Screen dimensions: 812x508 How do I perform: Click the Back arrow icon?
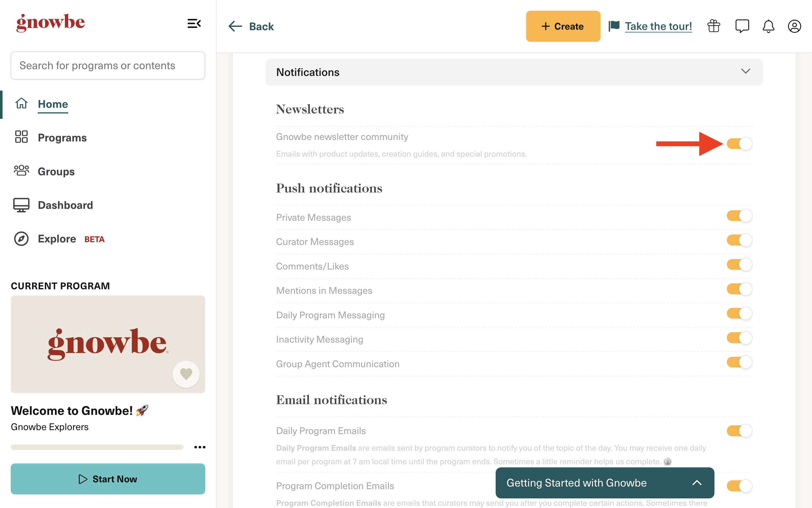pos(235,26)
